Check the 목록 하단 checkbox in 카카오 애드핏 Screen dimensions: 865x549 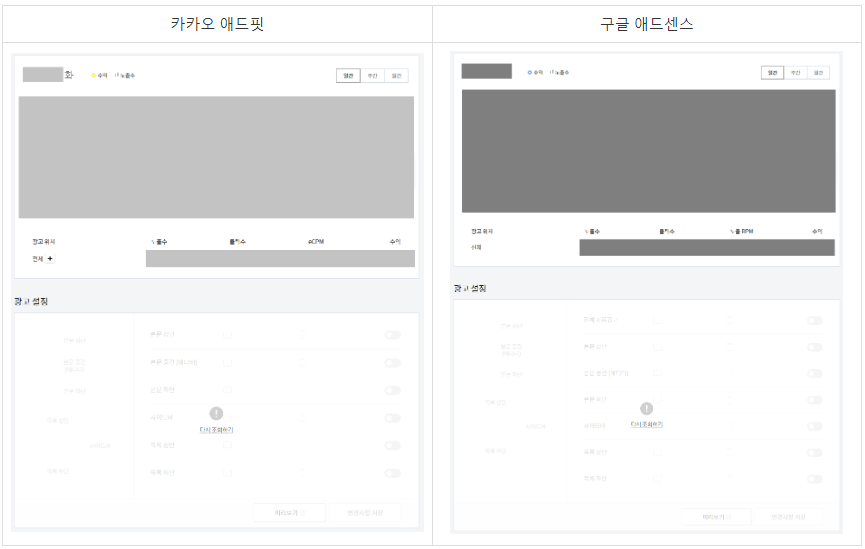(x=227, y=472)
